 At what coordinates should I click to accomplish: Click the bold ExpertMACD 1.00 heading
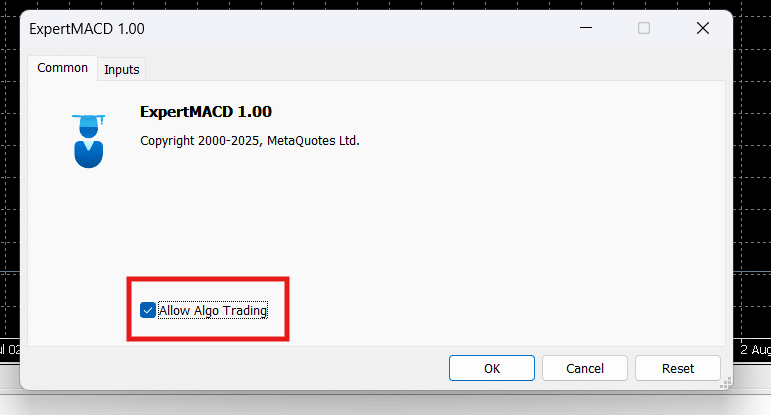point(206,112)
